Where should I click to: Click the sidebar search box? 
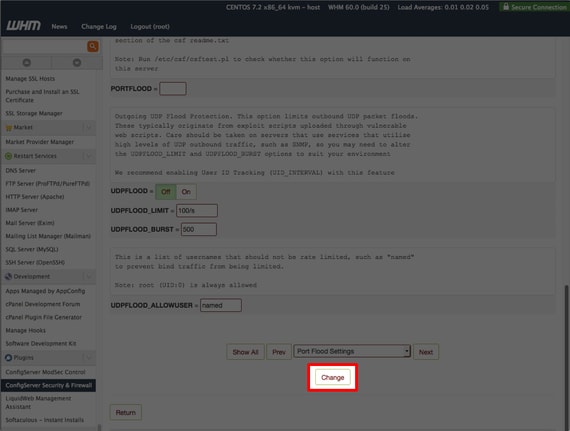point(44,46)
